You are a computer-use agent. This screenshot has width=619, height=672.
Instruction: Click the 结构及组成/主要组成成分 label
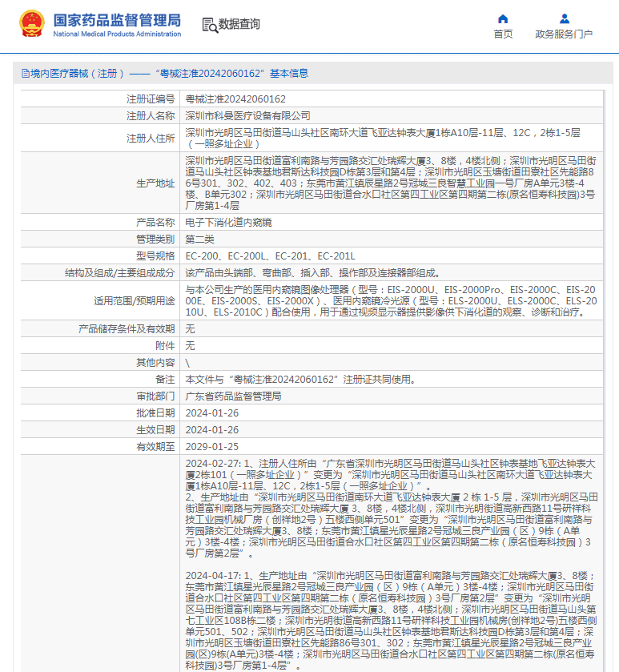[120, 272]
